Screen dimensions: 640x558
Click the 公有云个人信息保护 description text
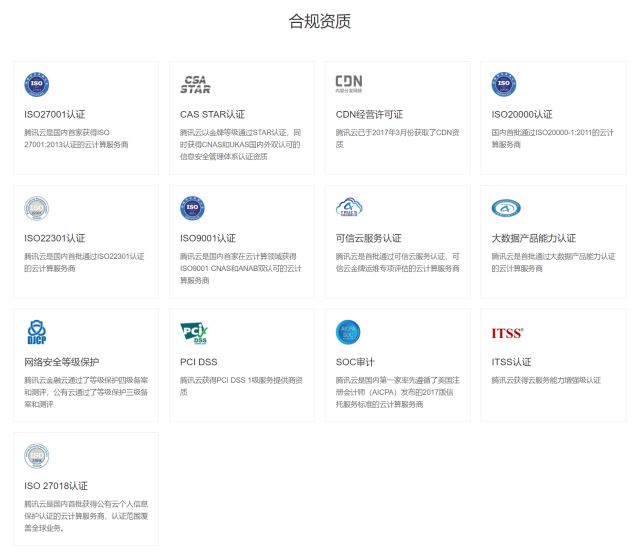coord(86,516)
